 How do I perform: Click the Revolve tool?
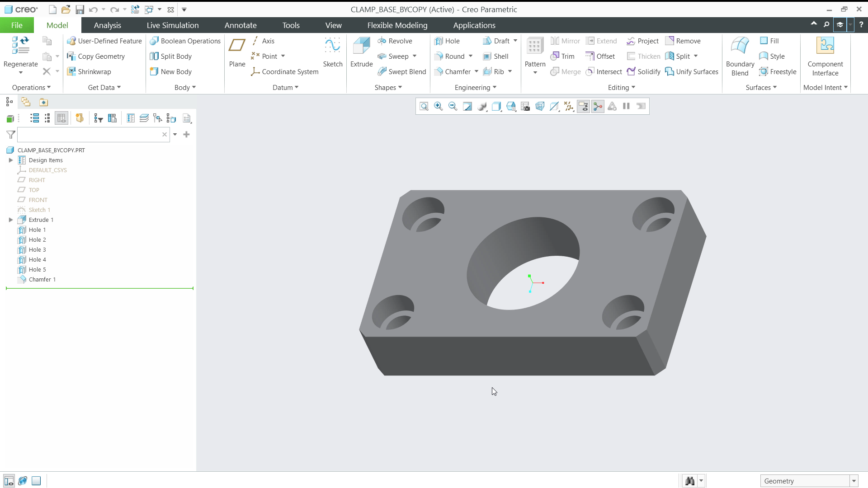pyautogui.click(x=395, y=41)
